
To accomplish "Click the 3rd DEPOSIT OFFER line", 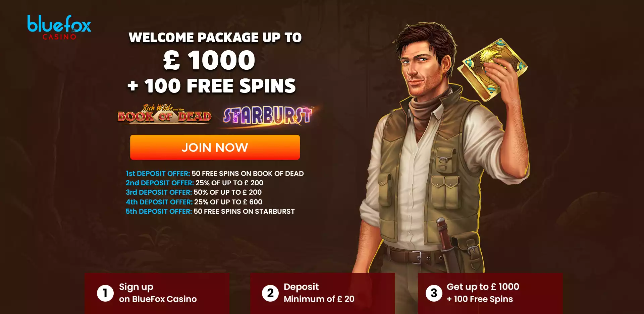I will 194,192.
